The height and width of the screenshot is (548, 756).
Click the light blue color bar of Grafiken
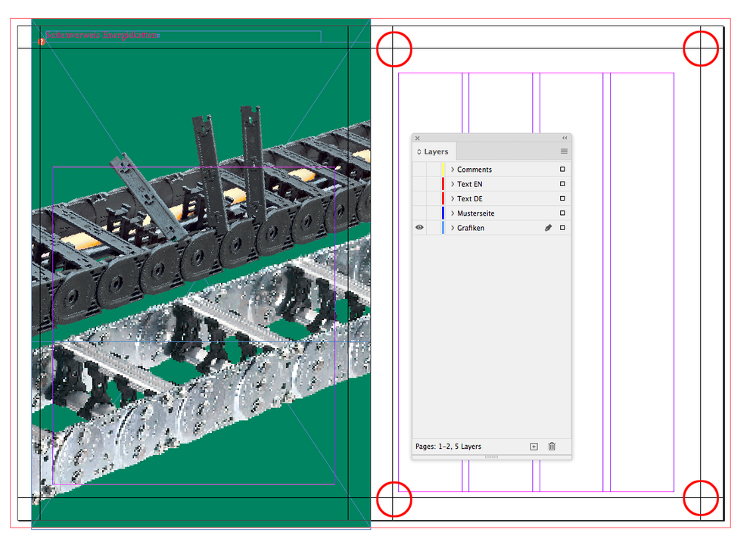click(x=443, y=227)
